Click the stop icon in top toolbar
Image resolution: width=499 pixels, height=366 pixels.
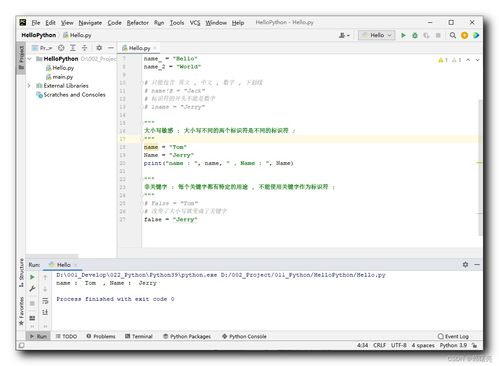438,35
